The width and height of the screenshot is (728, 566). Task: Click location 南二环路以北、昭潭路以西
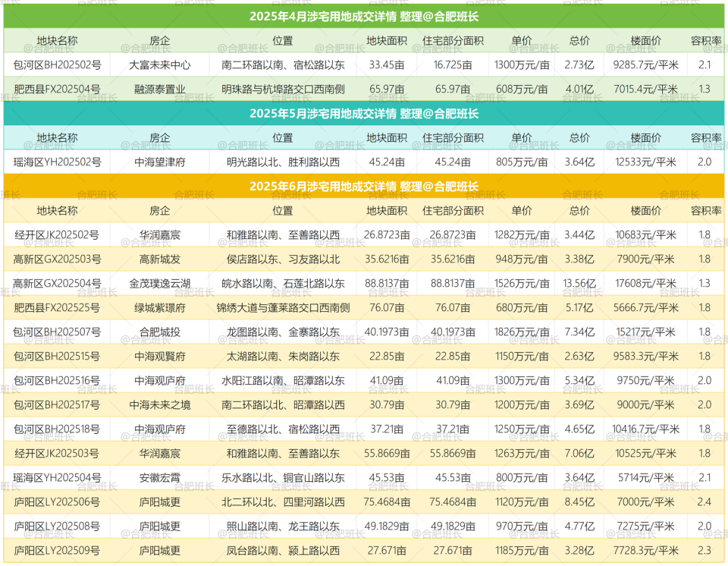(283, 404)
